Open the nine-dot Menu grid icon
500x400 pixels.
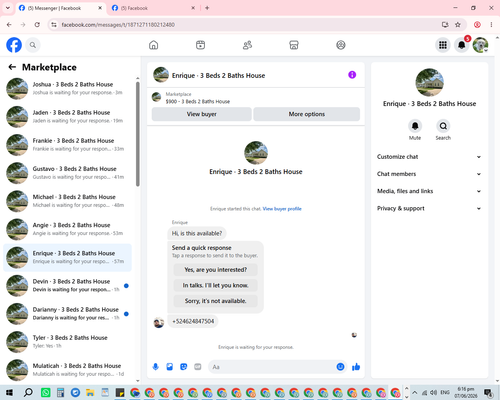[443, 45]
